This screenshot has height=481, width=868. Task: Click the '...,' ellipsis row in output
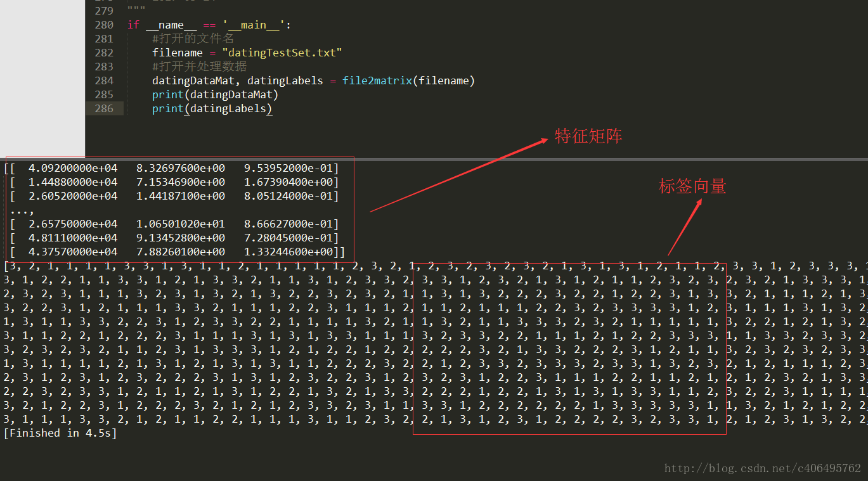[22, 211]
